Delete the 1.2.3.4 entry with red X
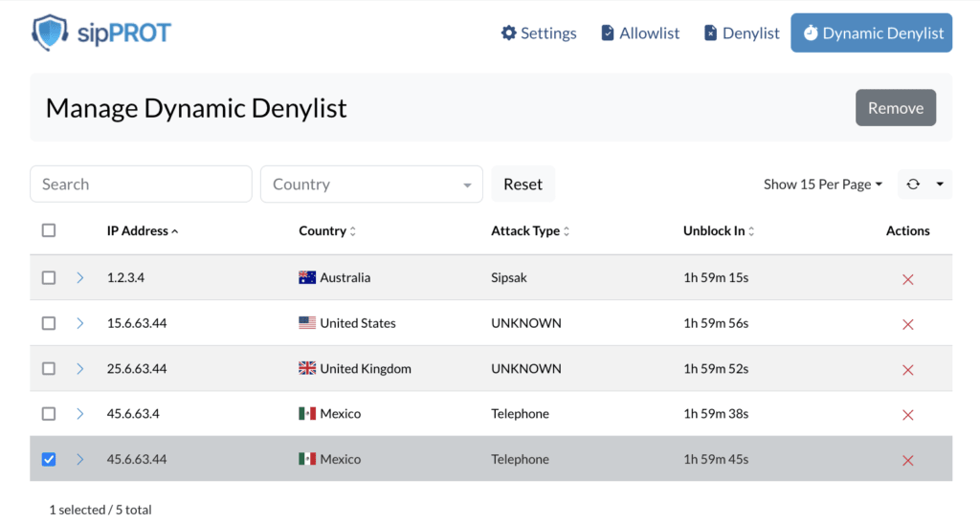Screen dimensions: 980x523 pyautogui.click(x=908, y=279)
